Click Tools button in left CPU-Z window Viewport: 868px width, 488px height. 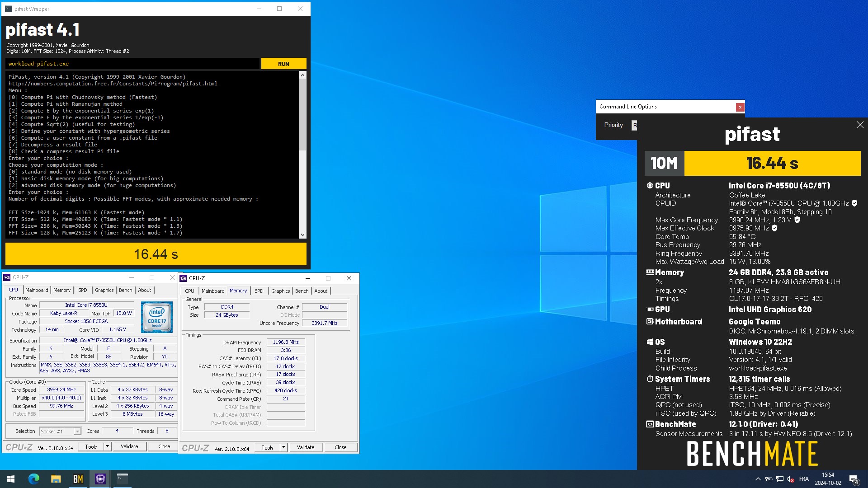[91, 446]
